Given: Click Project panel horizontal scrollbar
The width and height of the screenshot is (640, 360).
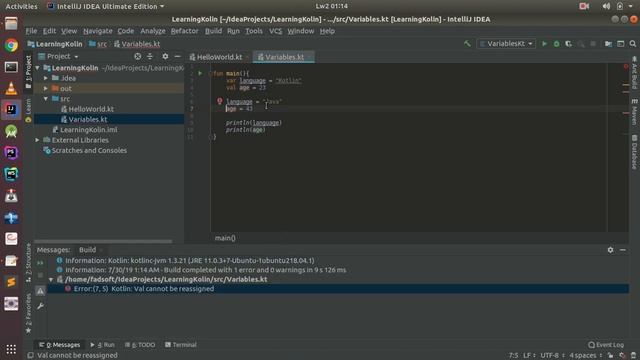Looking at the screenshot, I should pos(103,241).
